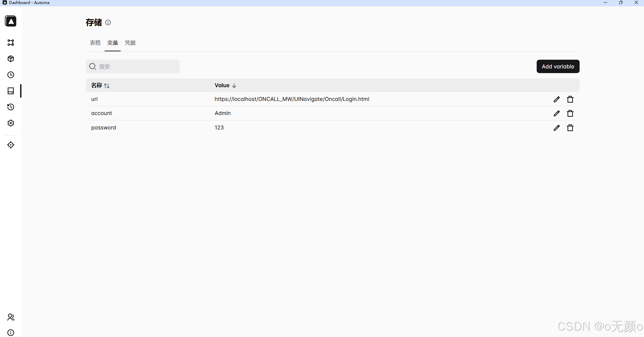
Task: Edit the url variable
Action: tap(557, 99)
